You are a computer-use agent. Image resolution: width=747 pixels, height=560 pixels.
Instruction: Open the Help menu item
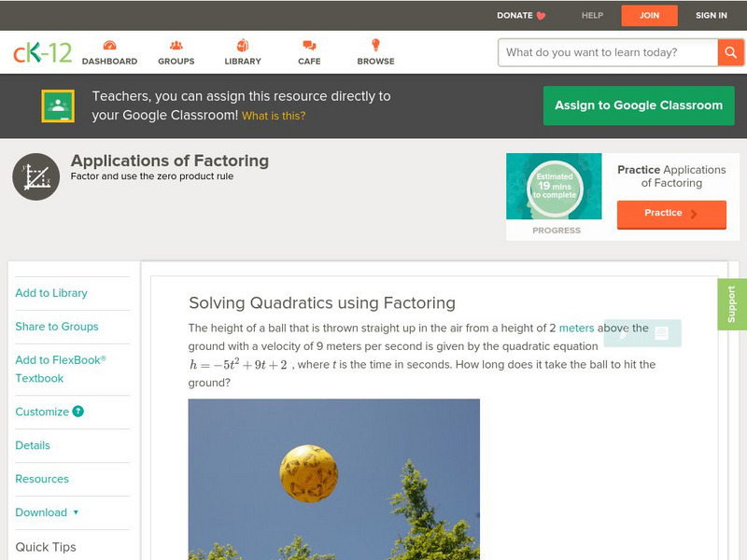click(x=592, y=15)
